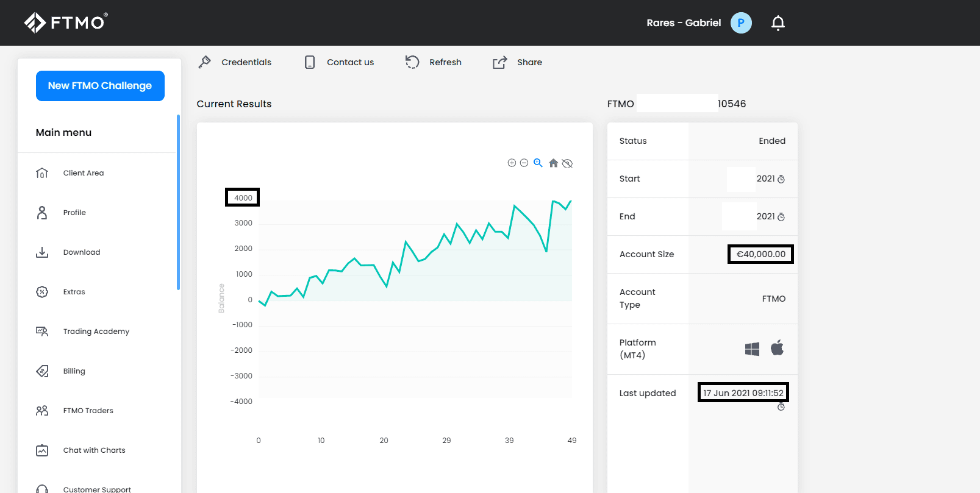Open Contact us

(350, 62)
